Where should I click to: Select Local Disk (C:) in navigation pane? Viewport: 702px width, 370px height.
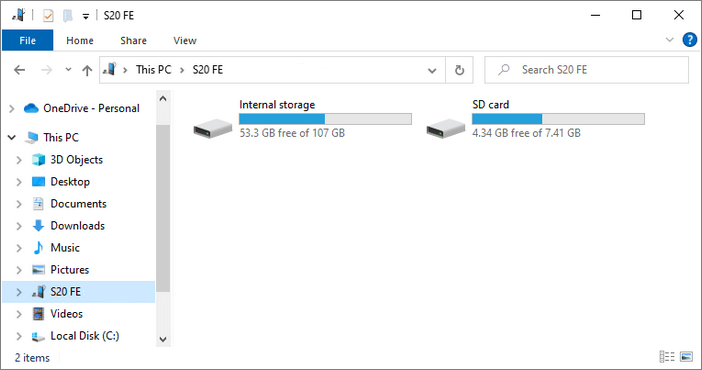[x=85, y=336]
